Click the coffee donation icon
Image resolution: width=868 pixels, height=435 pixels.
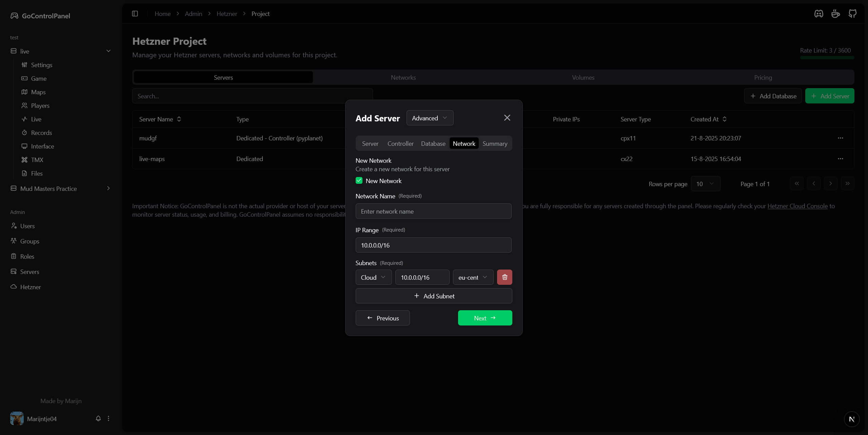pos(835,14)
